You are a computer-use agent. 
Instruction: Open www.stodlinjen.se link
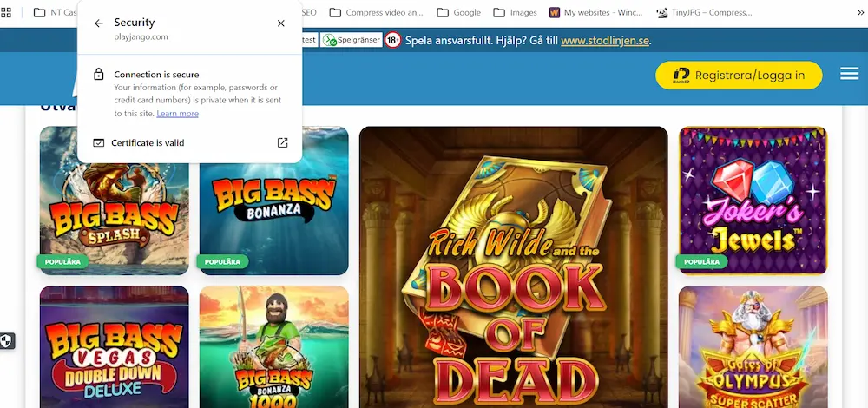(x=604, y=41)
